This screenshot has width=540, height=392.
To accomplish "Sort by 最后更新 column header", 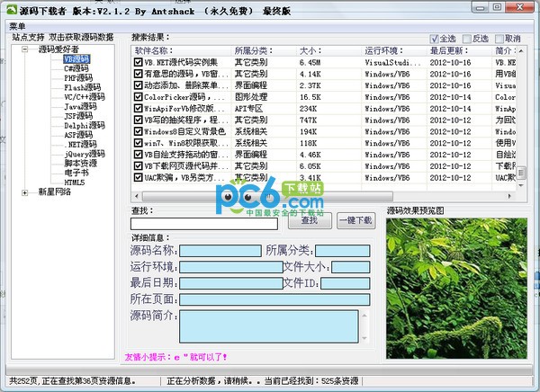I will (459, 51).
